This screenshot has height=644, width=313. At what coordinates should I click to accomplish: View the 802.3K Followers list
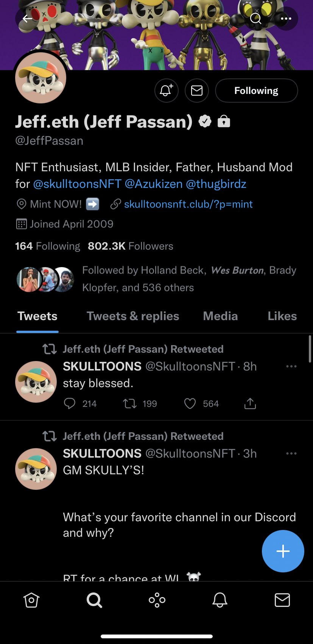130,246
